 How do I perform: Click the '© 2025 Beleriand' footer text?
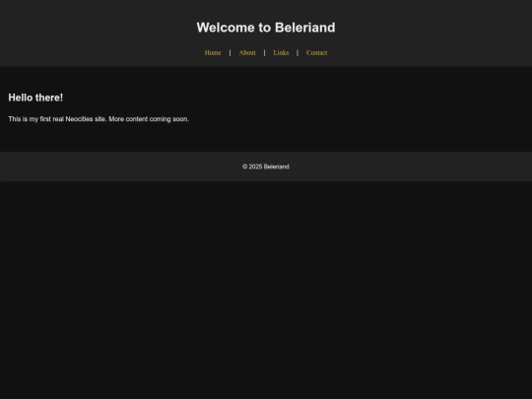coord(266,166)
